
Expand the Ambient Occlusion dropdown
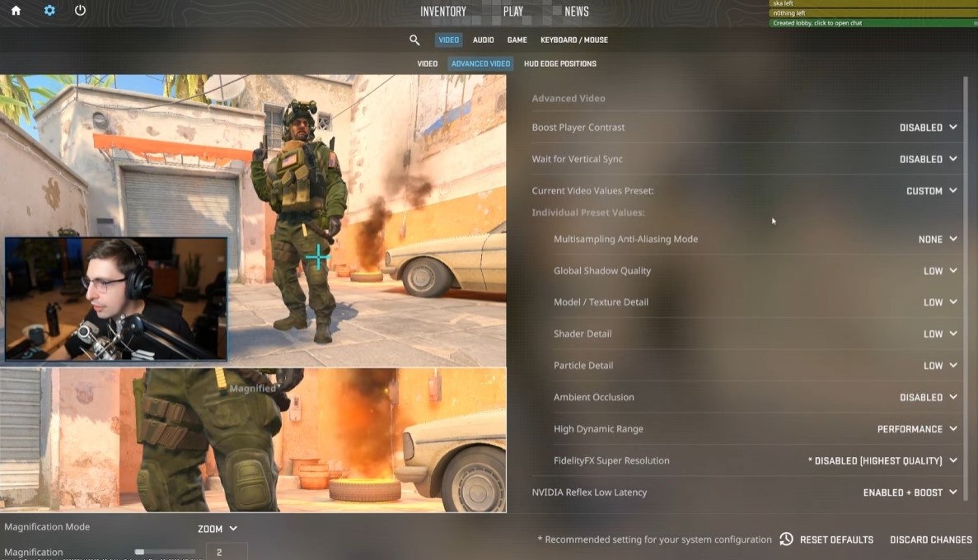[x=928, y=397]
